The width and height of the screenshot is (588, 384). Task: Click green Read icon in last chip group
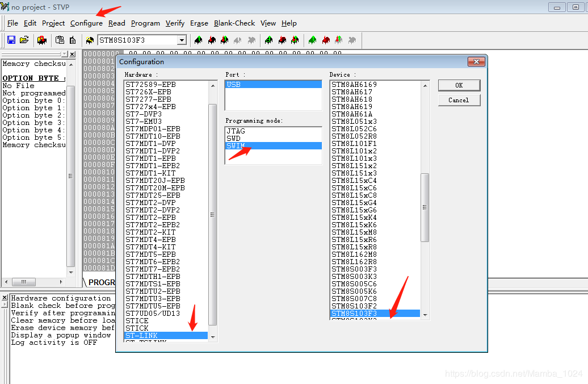click(x=312, y=40)
